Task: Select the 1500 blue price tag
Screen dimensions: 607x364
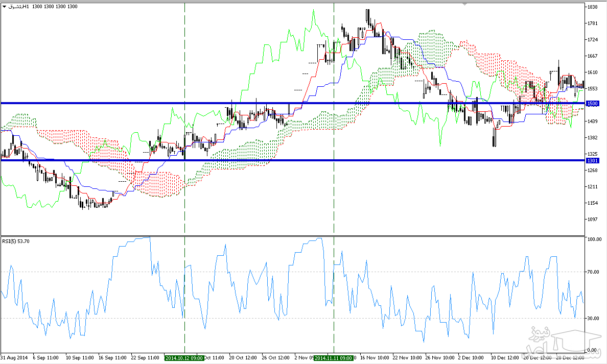Action: coord(592,104)
